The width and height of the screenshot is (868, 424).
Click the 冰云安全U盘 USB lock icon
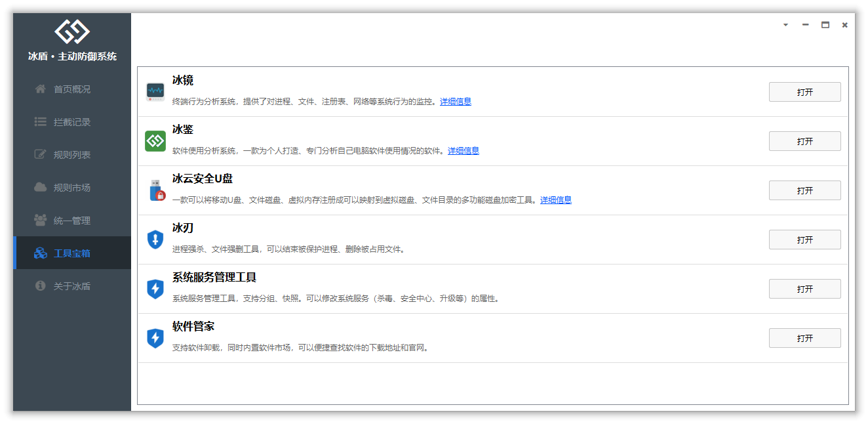(156, 190)
